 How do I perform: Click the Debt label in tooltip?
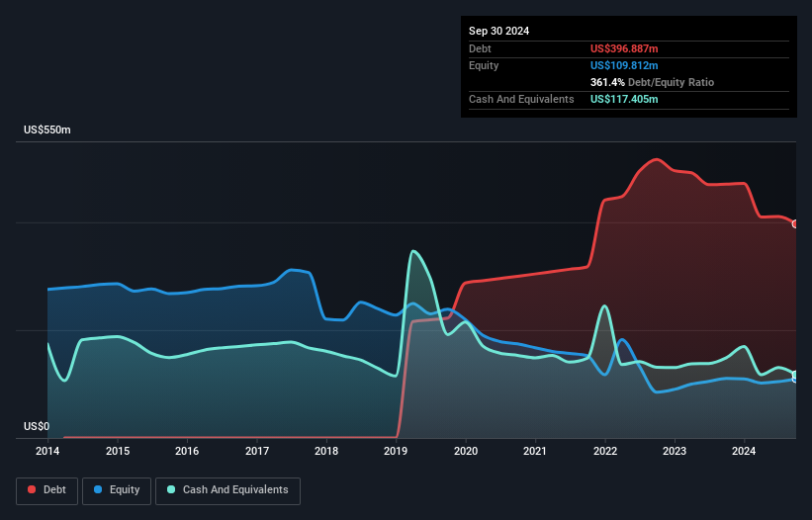click(480, 48)
